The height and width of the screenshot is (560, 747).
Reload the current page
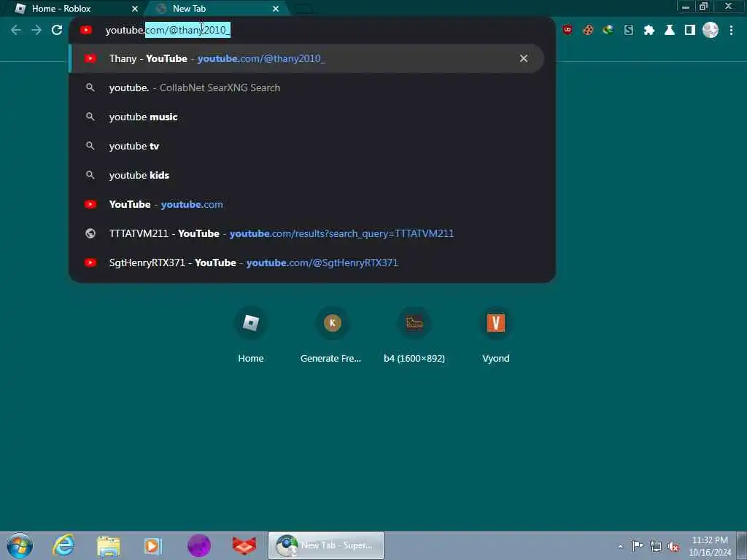(57, 30)
